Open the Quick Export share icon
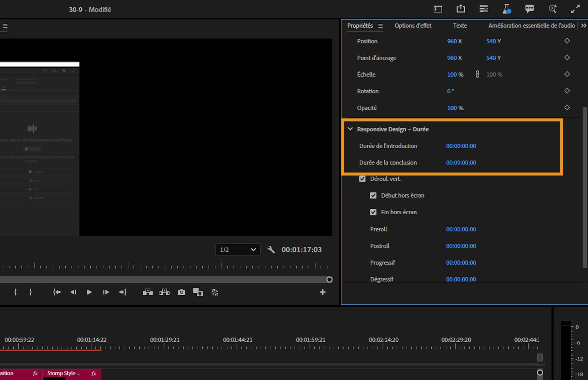 461,9
